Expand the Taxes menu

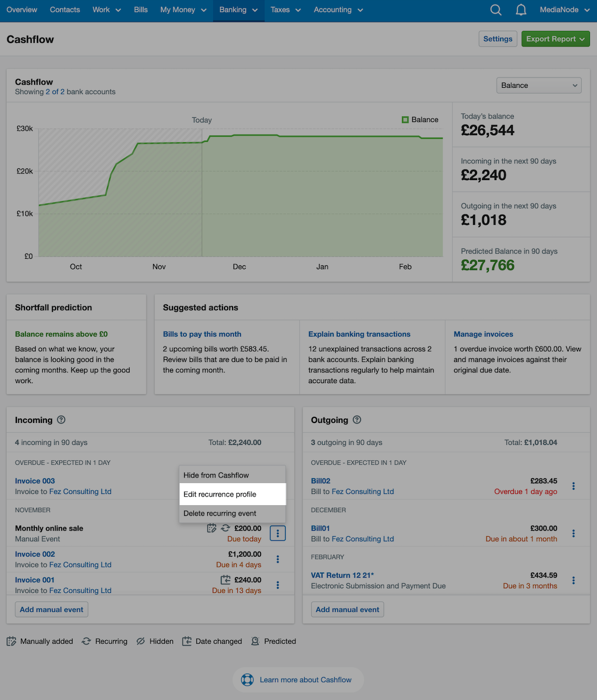[286, 10]
